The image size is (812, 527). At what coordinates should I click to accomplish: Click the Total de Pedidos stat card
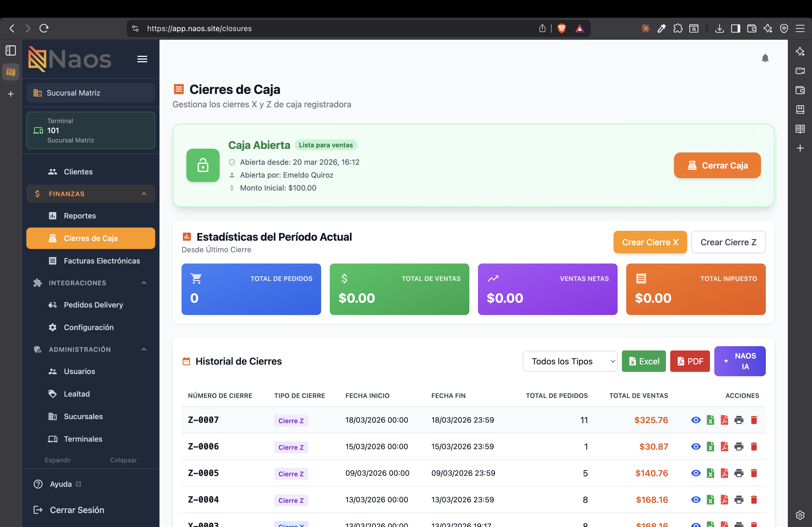click(251, 289)
